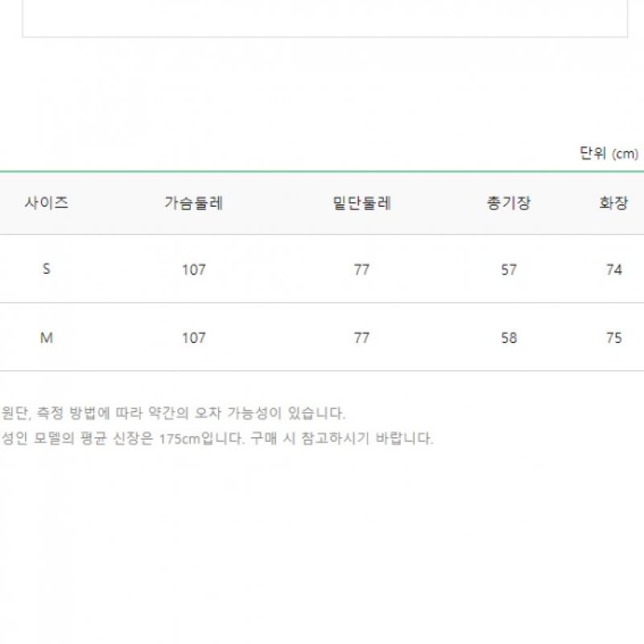
Task: Click the 가슴둘레 value 107 for size S
Action: point(194,270)
